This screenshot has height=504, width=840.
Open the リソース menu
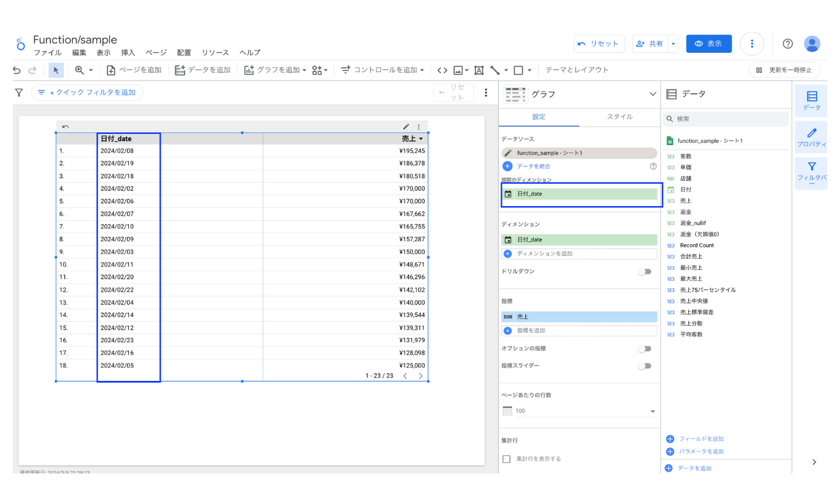[215, 53]
